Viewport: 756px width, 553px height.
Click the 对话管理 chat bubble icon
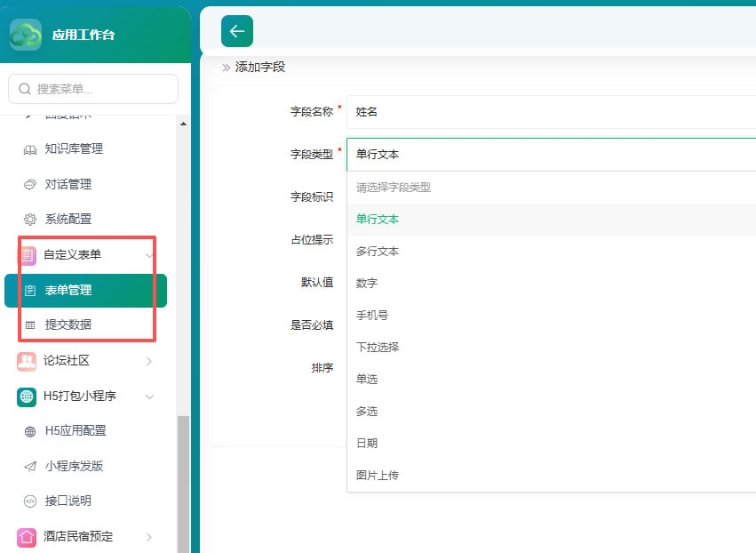(30, 185)
